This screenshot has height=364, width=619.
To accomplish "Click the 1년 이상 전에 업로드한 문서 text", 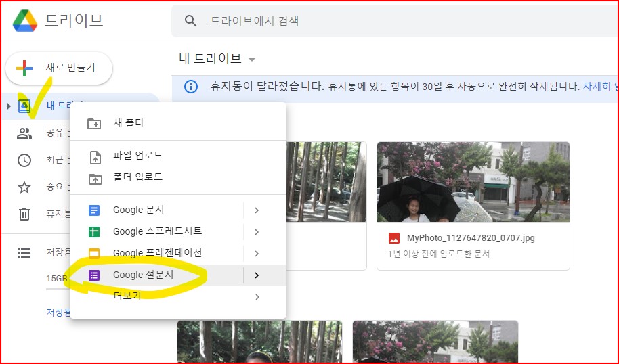I will (439, 254).
